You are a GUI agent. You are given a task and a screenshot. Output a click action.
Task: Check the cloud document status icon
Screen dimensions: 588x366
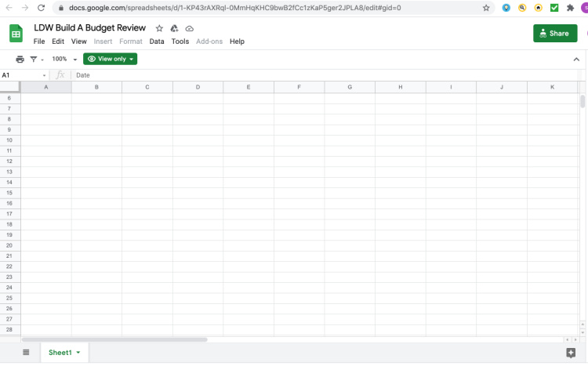click(189, 28)
